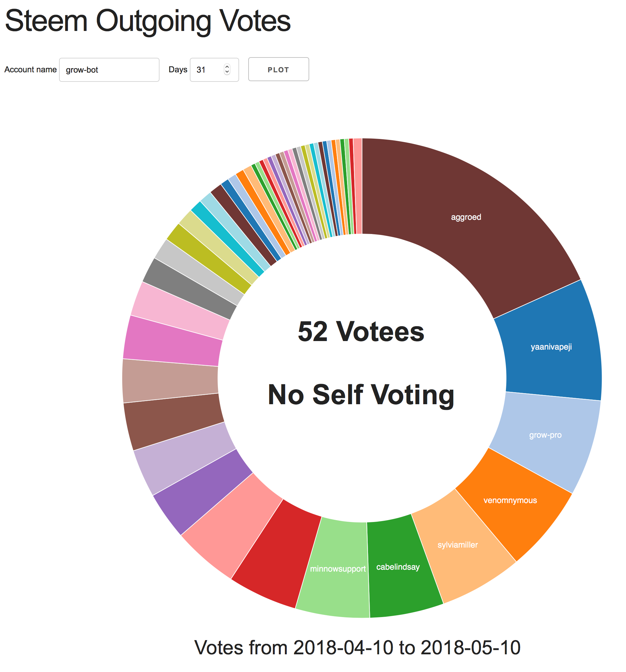Click the large salmon-pink slice at bottom left
This screenshot has width=626, height=672.
pyautogui.click(x=230, y=527)
